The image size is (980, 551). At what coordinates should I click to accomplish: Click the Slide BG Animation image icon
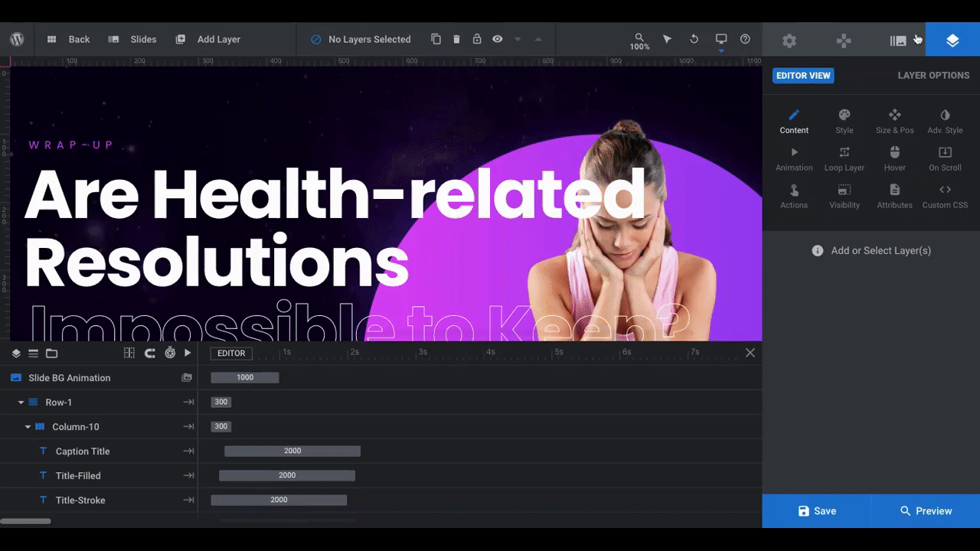click(x=186, y=378)
